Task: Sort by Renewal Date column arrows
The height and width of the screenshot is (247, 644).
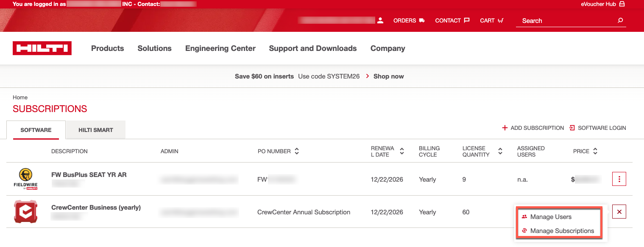Action: coord(402,151)
